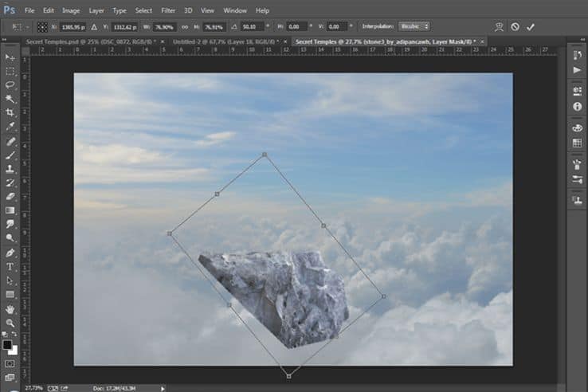Select the Clone Stamp tool
588x392 pixels.
tap(10, 168)
